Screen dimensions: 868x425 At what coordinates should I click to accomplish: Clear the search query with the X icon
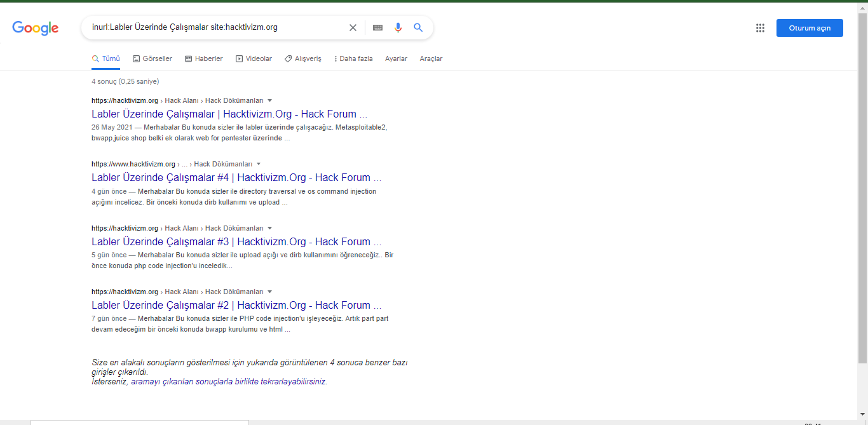[353, 27]
